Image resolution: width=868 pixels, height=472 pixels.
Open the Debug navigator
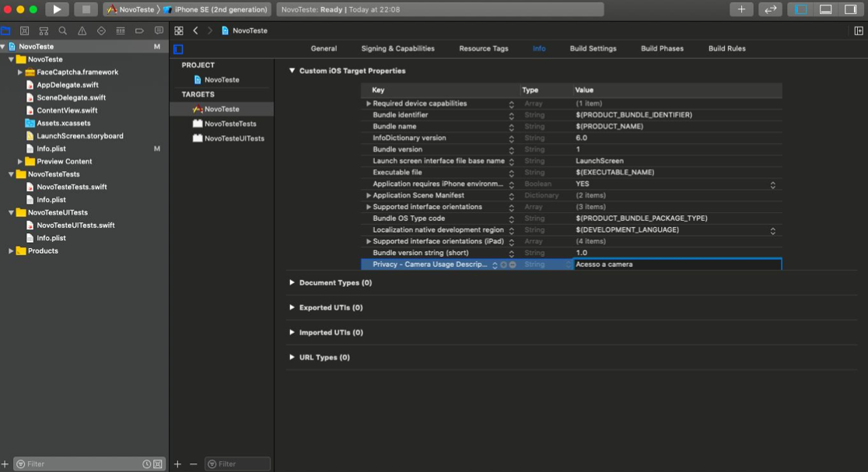point(120,31)
